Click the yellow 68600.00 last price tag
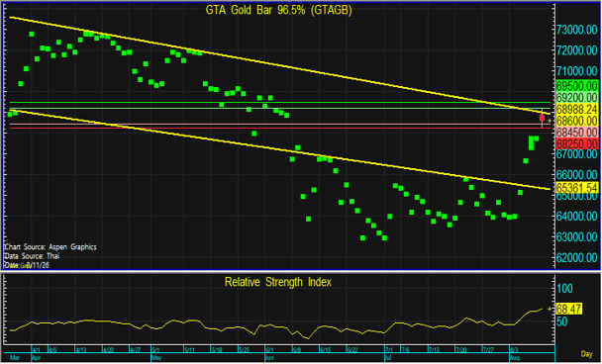The width and height of the screenshot is (602, 364). (x=577, y=121)
